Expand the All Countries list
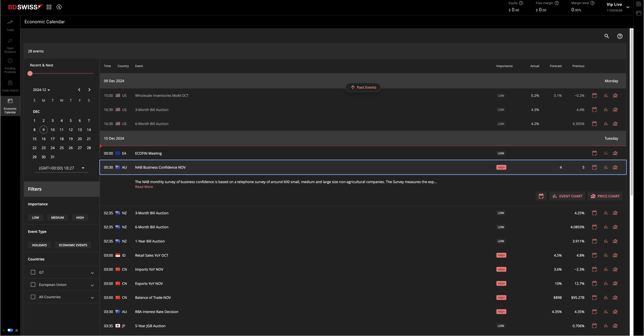This screenshot has height=336, width=644. point(92,297)
